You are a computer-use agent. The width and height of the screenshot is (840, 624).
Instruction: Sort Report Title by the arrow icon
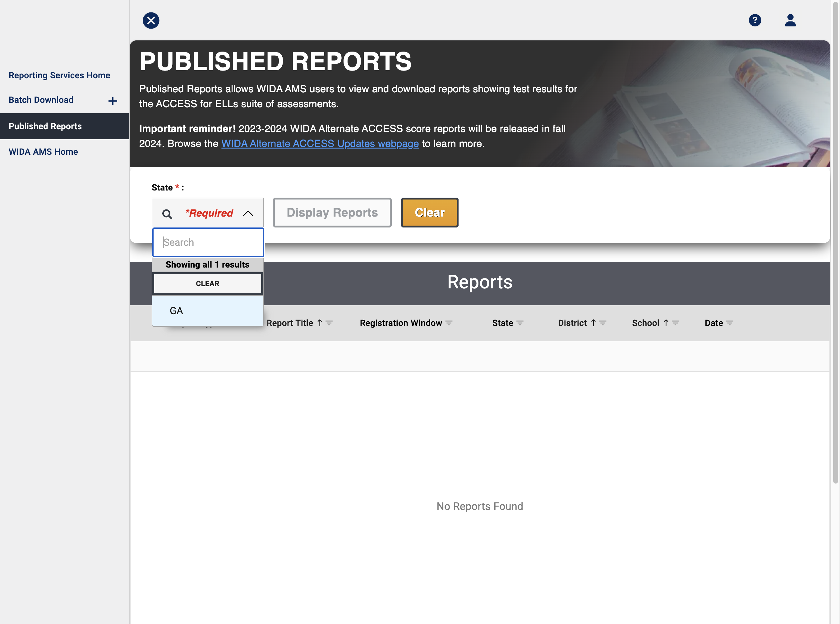[x=320, y=323]
